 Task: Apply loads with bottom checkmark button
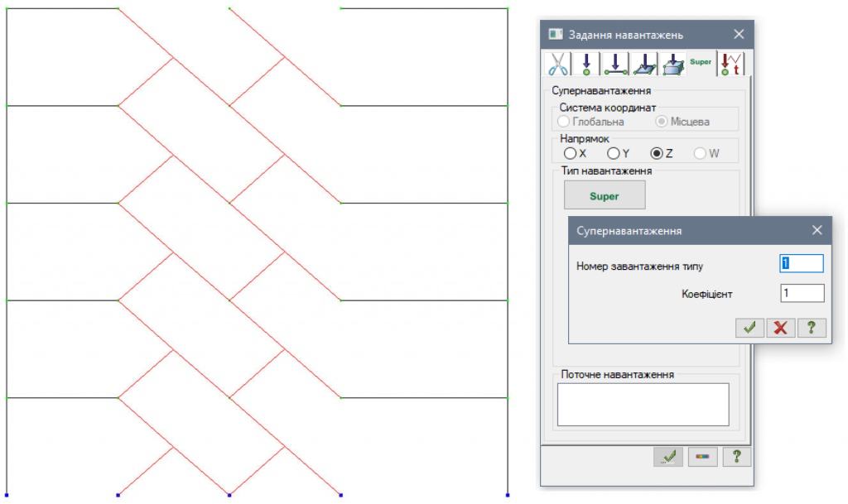click(x=667, y=457)
